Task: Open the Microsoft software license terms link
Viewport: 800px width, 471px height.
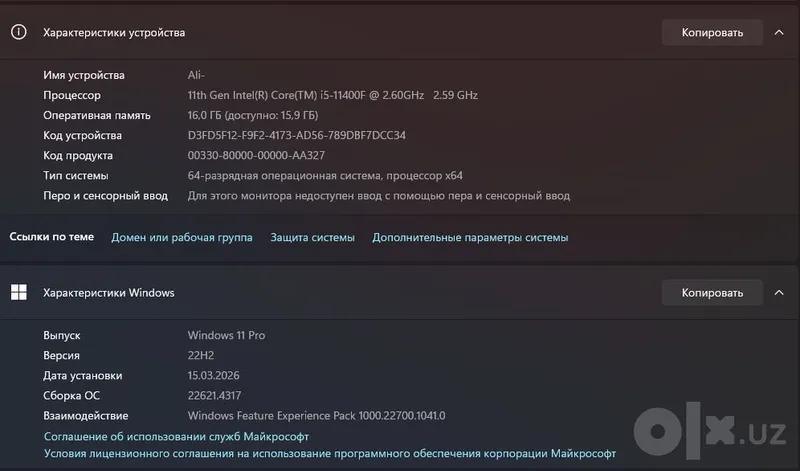Action: [x=330, y=454]
